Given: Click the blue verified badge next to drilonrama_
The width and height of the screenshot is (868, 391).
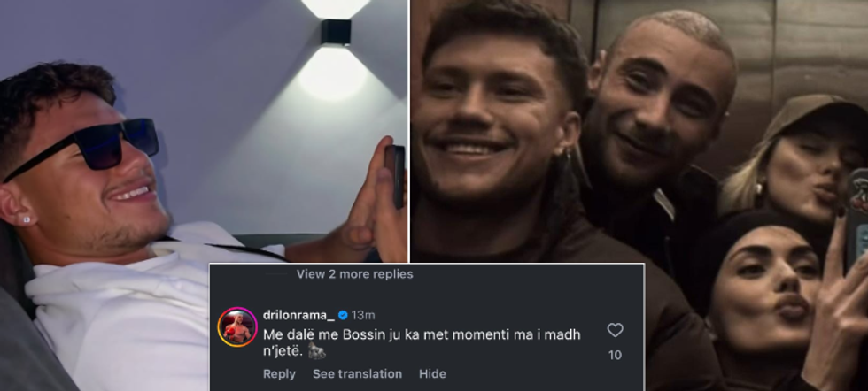Looking at the screenshot, I should [x=343, y=315].
